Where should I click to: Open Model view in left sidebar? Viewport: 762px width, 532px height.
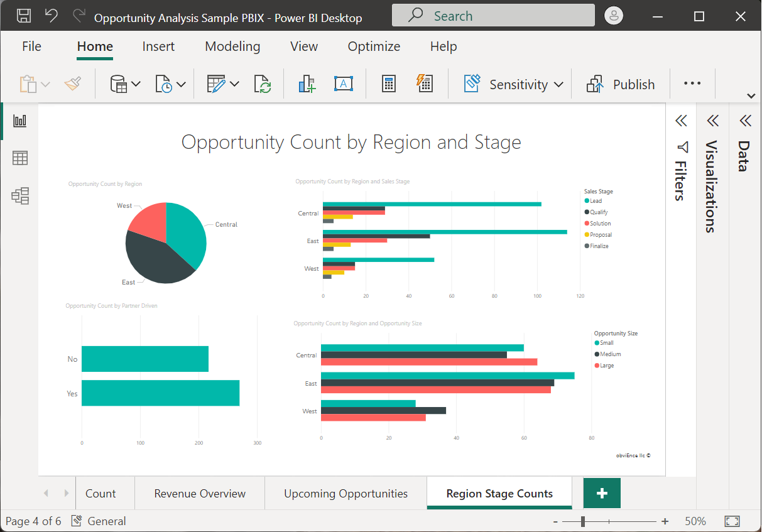pos(20,196)
